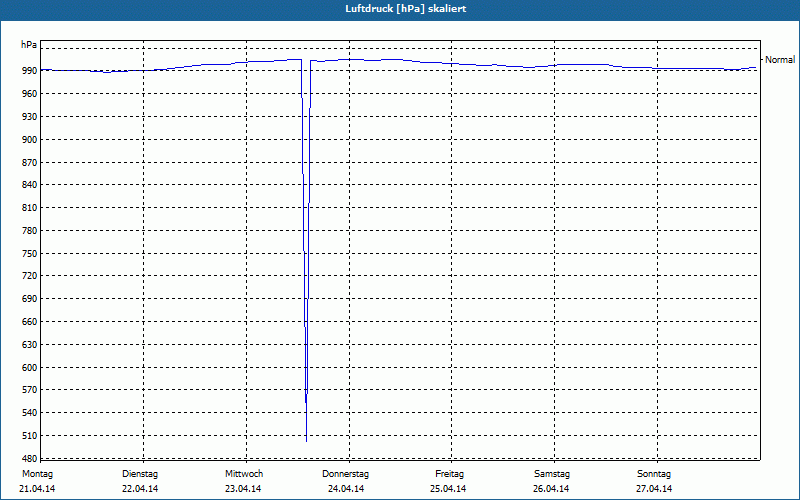Image resolution: width=800 pixels, height=500 pixels.
Task: Click the date 21.04.14
Action: point(37,489)
